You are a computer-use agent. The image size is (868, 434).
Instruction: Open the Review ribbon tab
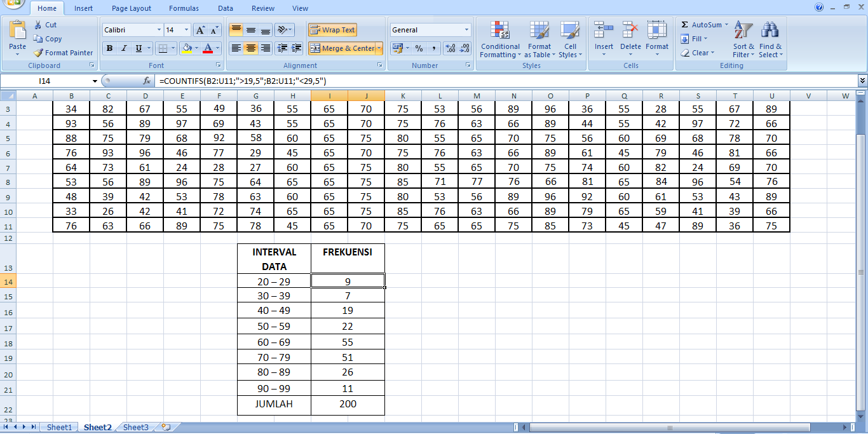click(262, 8)
